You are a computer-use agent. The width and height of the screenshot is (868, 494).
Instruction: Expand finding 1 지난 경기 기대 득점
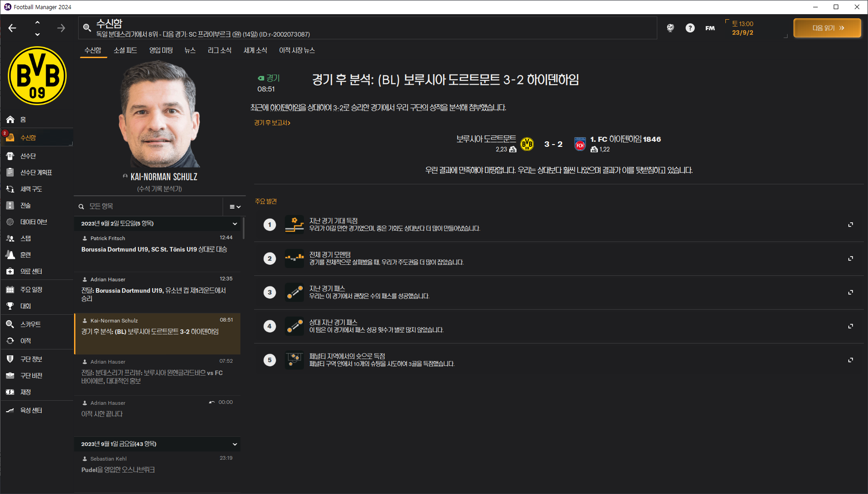[850, 225]
